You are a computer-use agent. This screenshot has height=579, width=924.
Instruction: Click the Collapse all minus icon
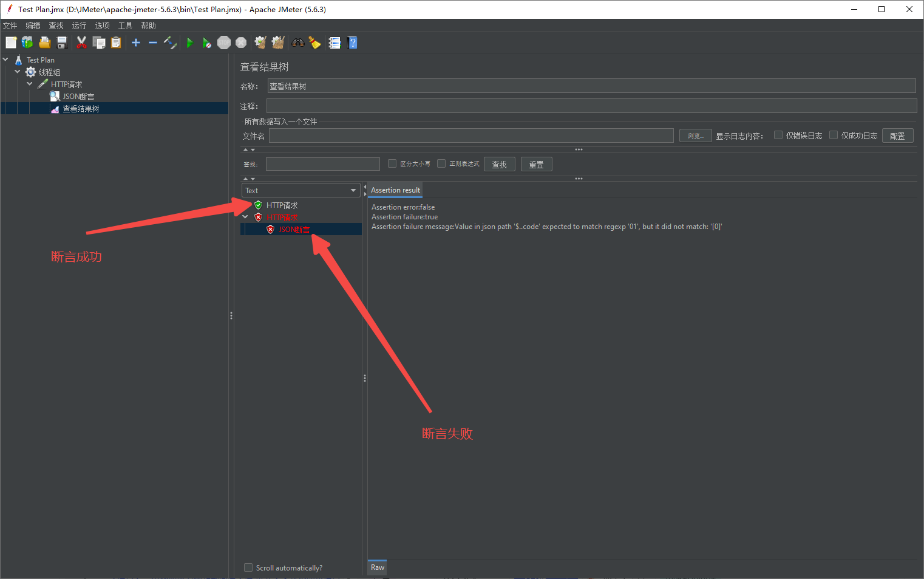(153, 43)
